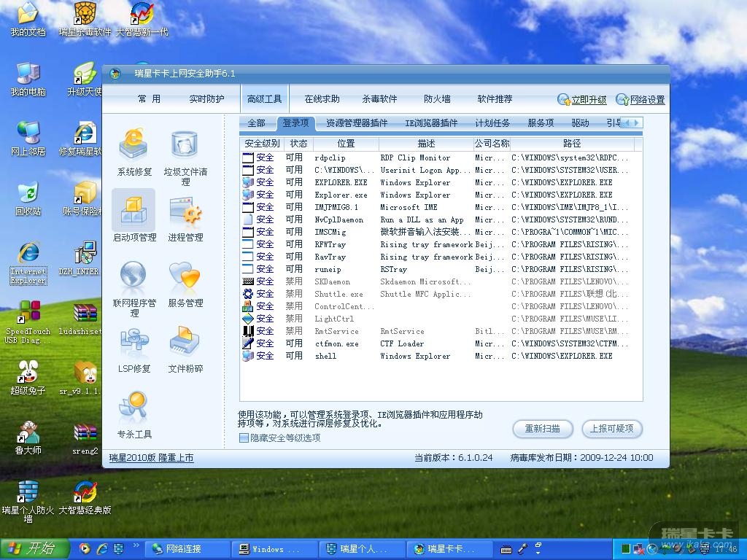Open 服务管理 service manager

point(185,284)
